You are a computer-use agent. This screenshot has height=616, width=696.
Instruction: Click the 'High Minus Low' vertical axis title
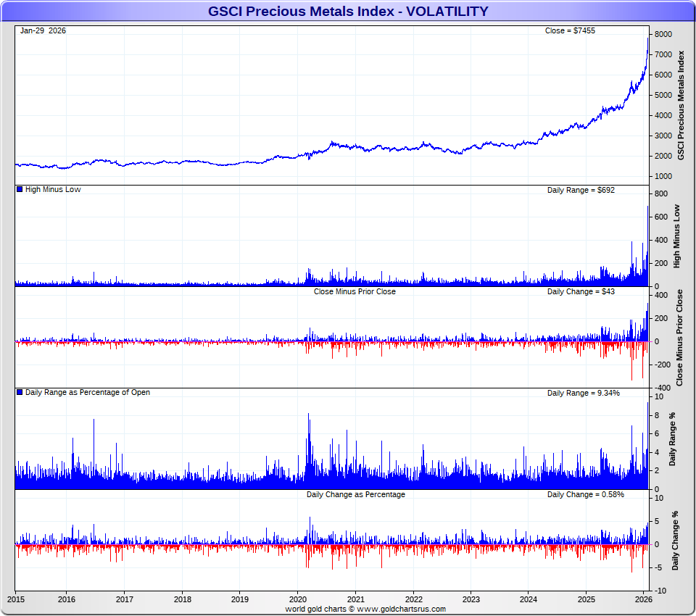(677, 236)
